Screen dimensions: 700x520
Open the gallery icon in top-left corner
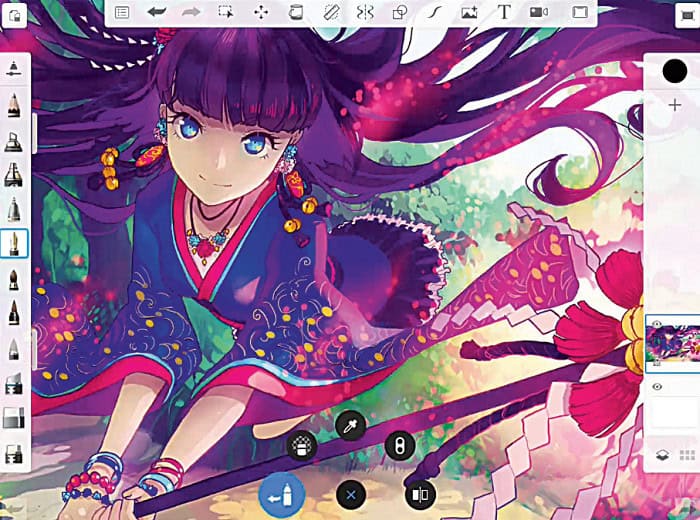[x=14, y=16]
